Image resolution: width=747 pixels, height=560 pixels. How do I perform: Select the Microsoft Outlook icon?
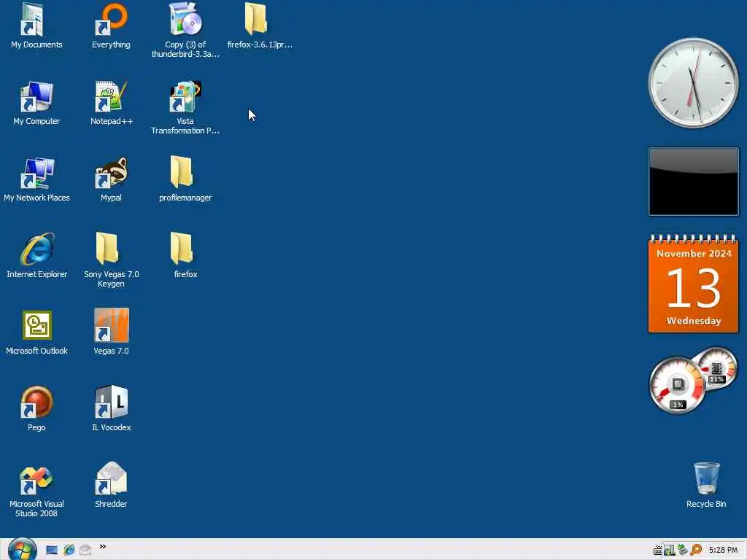[x=36, y=332]
